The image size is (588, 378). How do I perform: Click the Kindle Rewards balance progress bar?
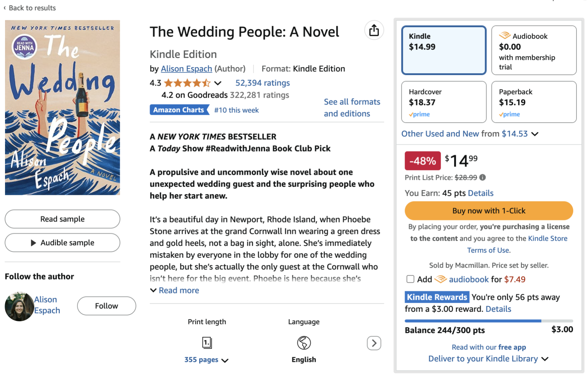click(x=489, y=321)
